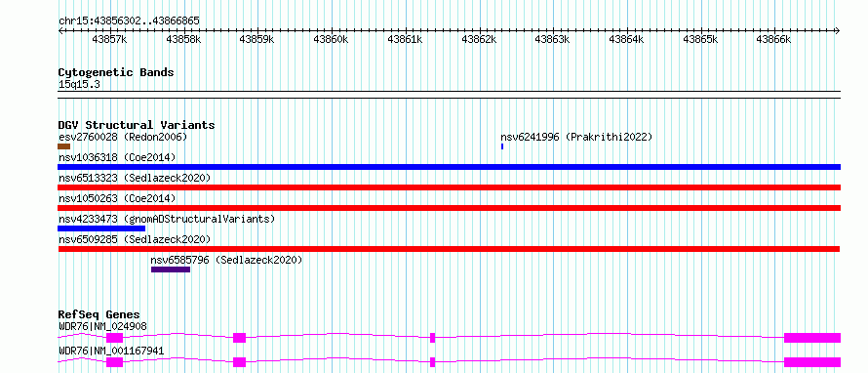Image resolution: width=868 pixels, height=373 pixels.
Task: Open the WDR76|NM_024908 gene label
Action: (102, 327)
